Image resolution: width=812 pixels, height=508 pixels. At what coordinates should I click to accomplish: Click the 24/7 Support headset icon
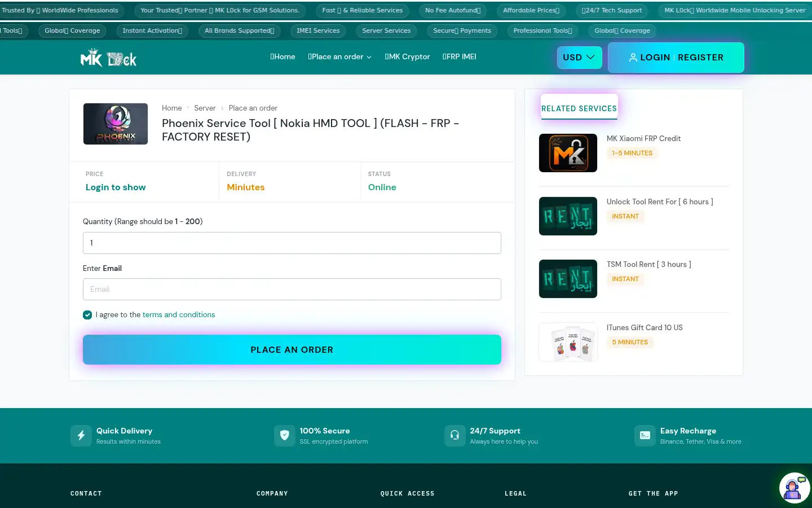click(454, 435)
